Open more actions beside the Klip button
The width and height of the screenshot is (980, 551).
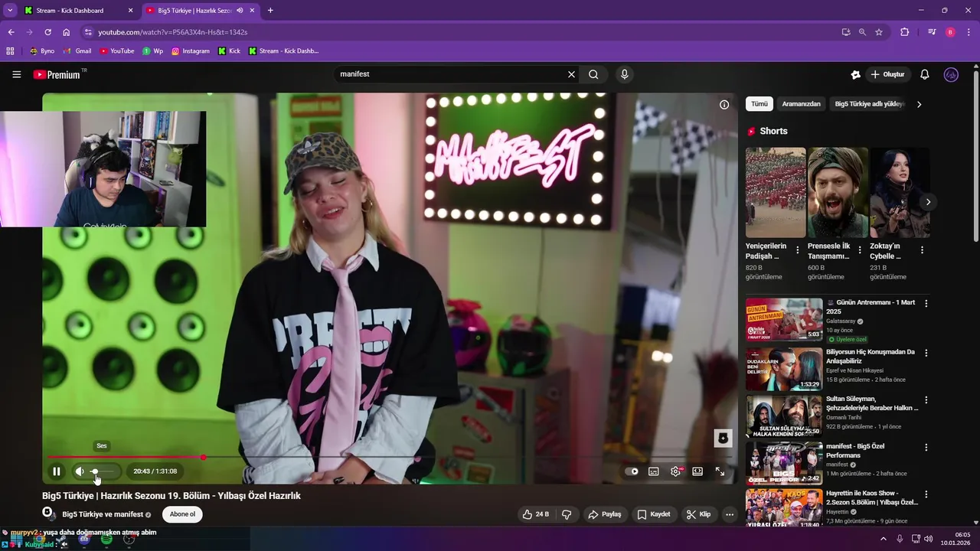point(730,514)
